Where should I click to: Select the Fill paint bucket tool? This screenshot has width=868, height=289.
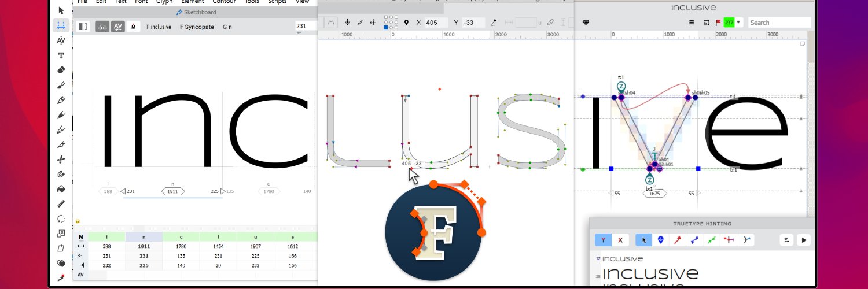61,189
